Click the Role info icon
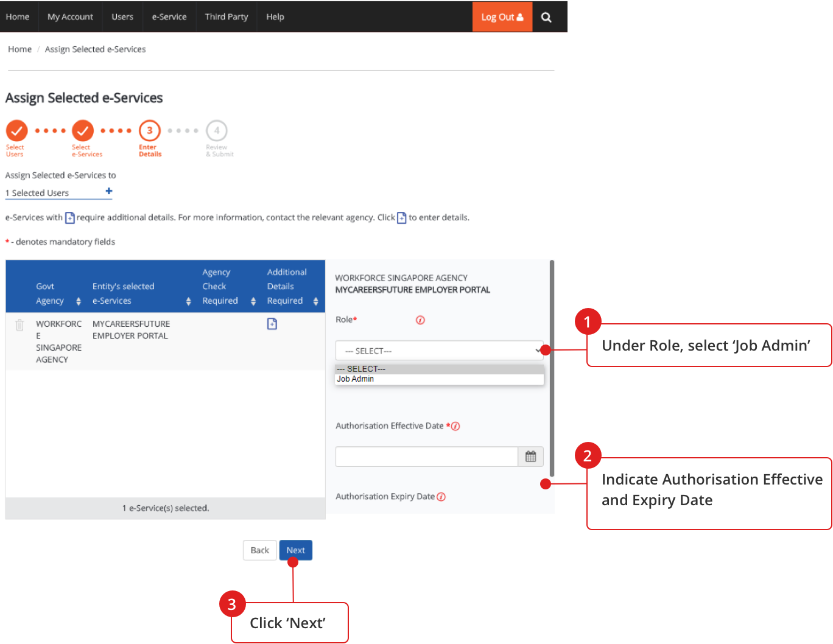The width and height of the screenshot is (833, 644). pyautogui.click(x=420, y=320)
